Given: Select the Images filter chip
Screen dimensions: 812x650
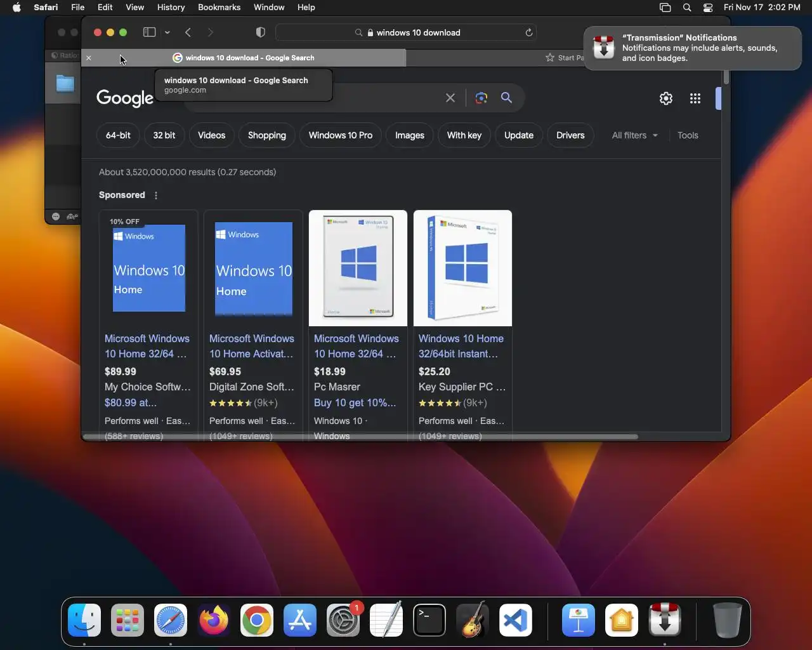Looking at the screenshot, I should 410,135.
